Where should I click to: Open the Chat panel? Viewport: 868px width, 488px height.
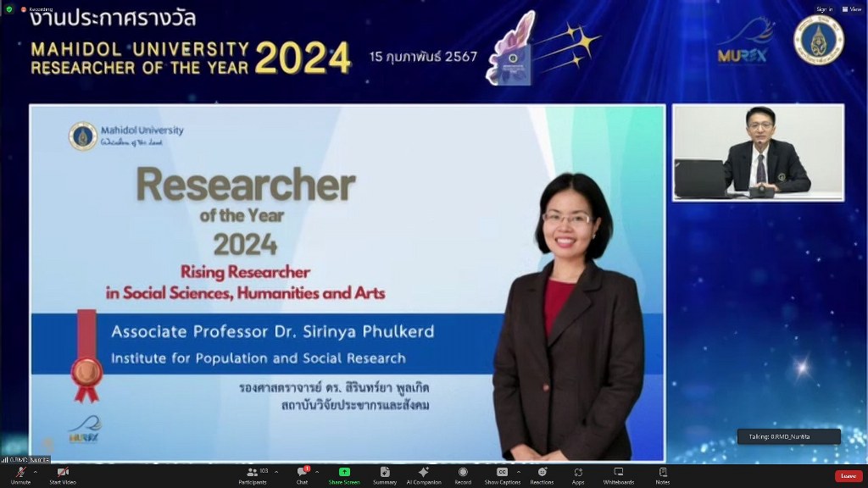(303, 475)
